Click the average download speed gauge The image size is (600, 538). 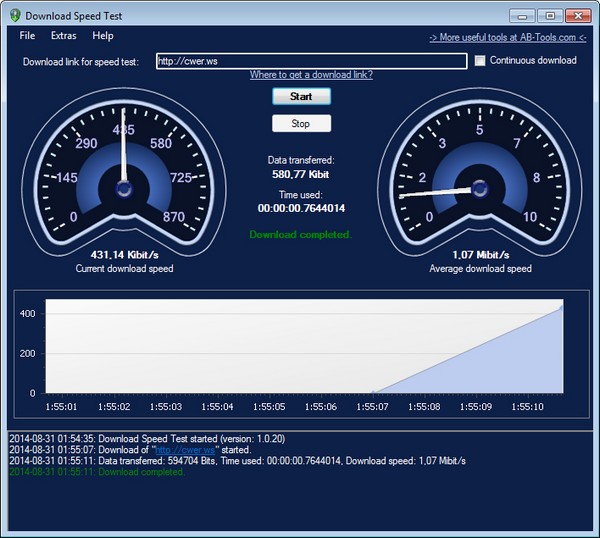point(479,178)
